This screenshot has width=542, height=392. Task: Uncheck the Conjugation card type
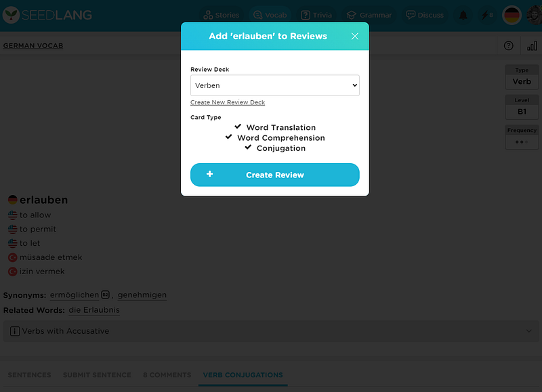[x=248, y=147]
